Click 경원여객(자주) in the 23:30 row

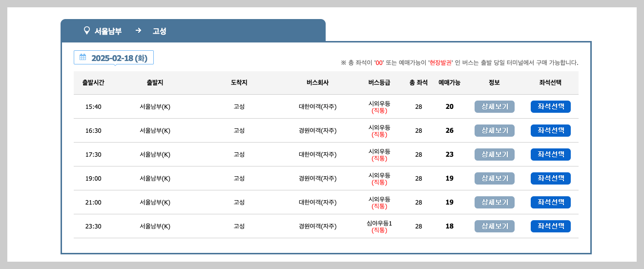click(317, 226)
